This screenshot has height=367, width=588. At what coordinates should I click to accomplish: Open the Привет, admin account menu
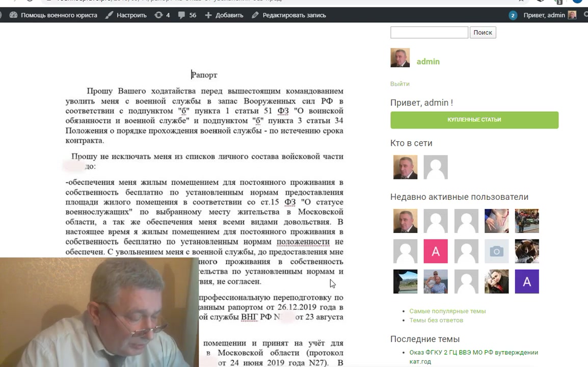544,15
